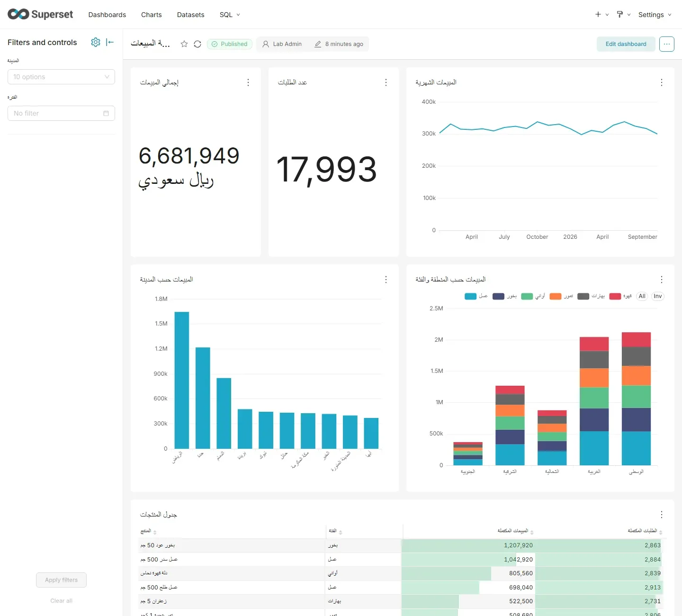Click the Superset logo
The height and width of the screenshot is (616, 682).
(x=40, y=14)
